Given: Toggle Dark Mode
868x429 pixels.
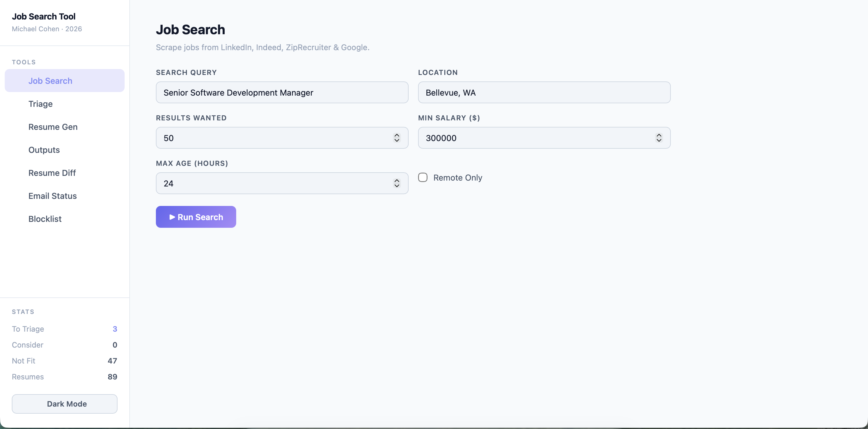Looking at the screenshot, I should coord(64,403).
